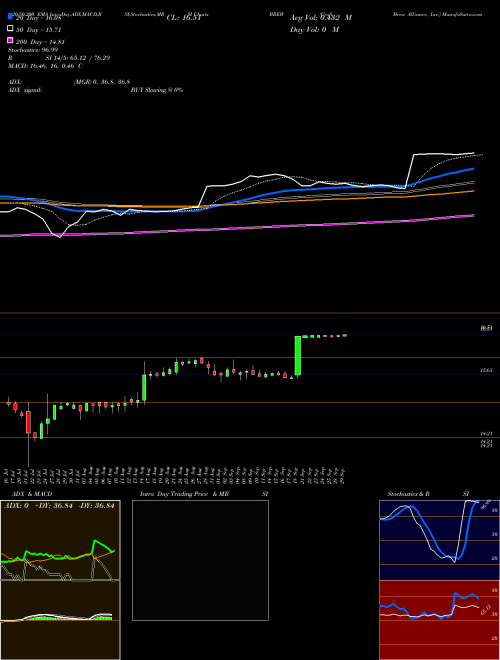Screen dimensions: 500x660
Task: Click the 'ADX signal:' label
Action: coord(25,90)
